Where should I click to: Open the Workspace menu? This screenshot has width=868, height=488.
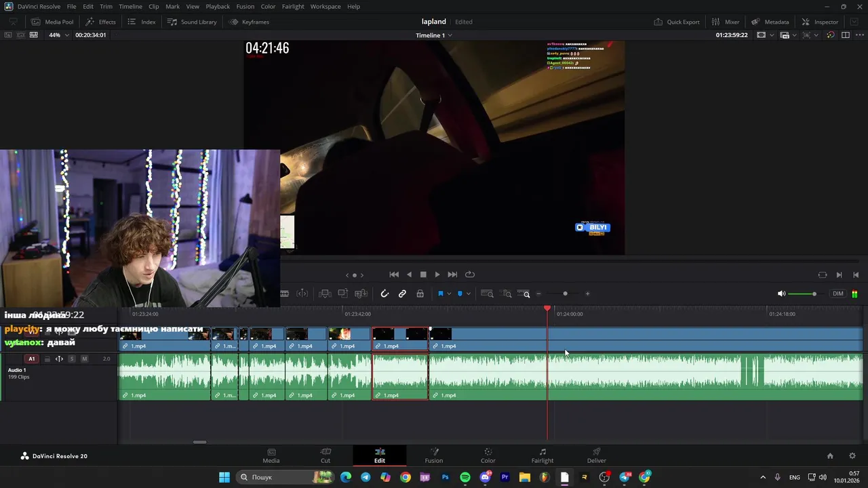point(325,6)
